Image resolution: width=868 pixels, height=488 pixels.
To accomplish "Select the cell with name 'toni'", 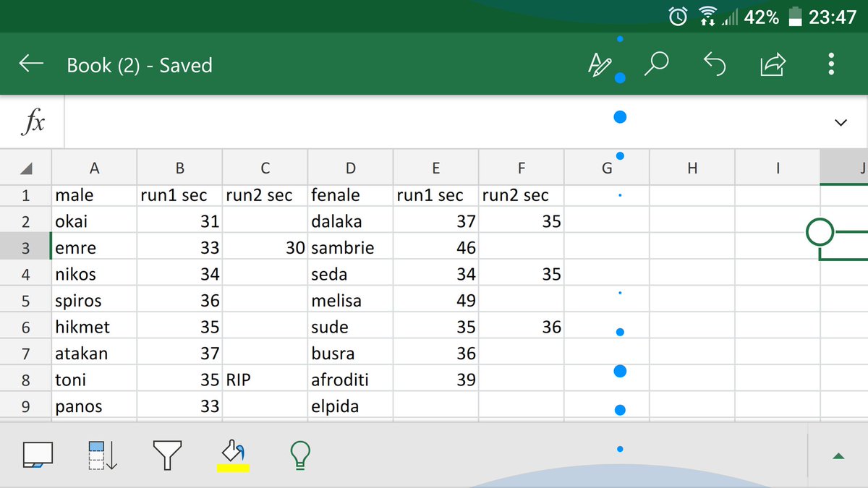I will click(x=94, y=380).
